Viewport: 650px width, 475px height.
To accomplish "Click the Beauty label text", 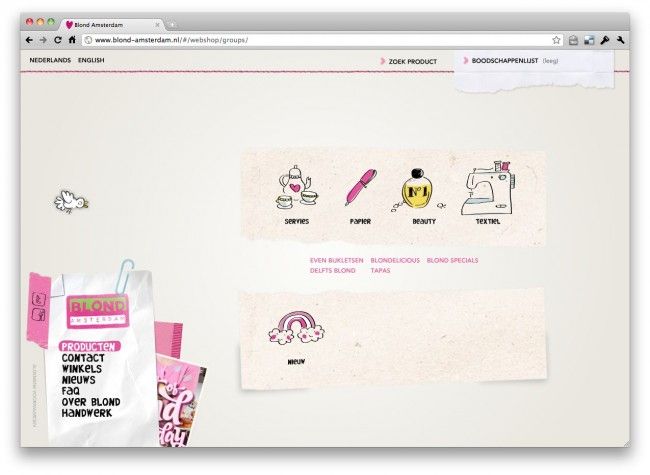I will point(424,221).
